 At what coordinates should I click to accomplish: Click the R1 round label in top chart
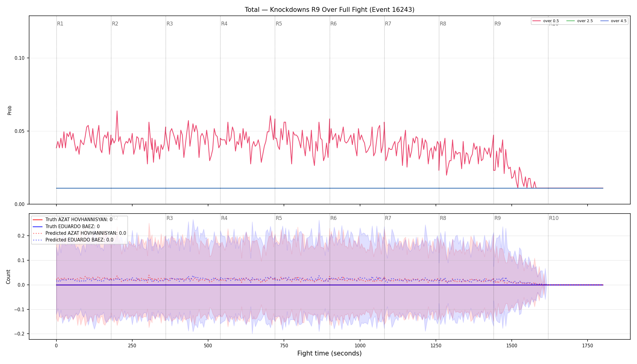[60, 24]
